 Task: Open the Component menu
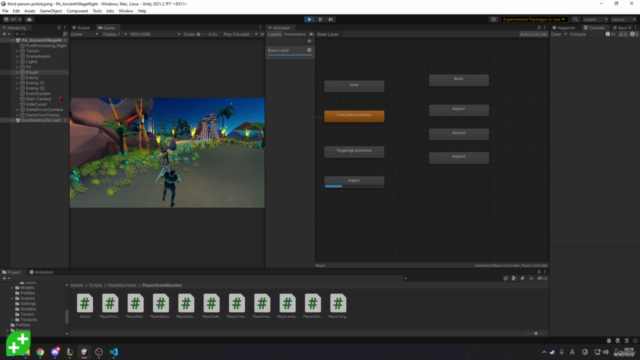pos(77,11)
